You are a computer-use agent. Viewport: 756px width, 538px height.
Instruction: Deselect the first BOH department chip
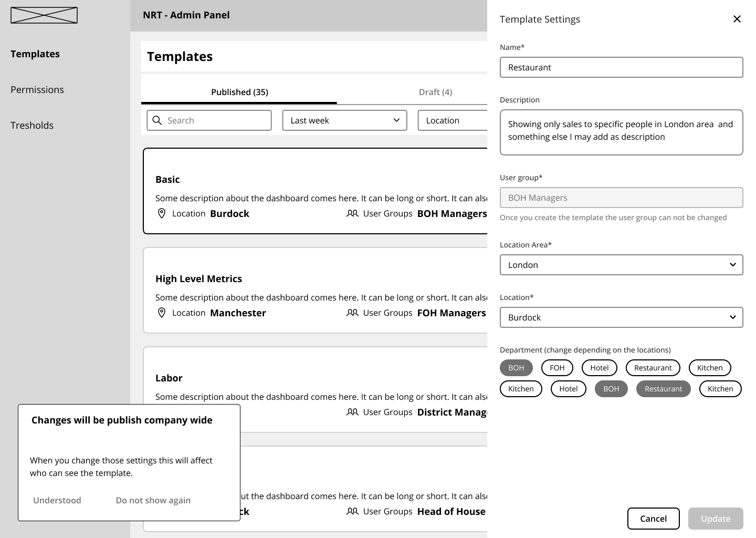coord(516,368)
